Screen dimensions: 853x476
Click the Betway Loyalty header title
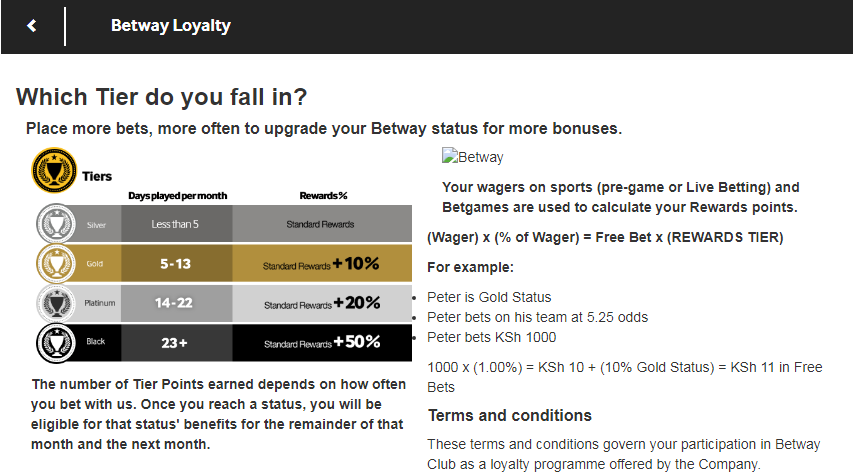(x=171, y=26)
